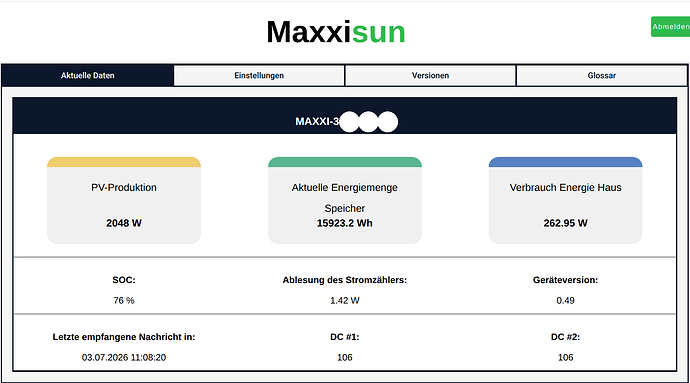Click the SOC 76 % reading
Viewport: 690px width, 383px height.
pos(124,301)
